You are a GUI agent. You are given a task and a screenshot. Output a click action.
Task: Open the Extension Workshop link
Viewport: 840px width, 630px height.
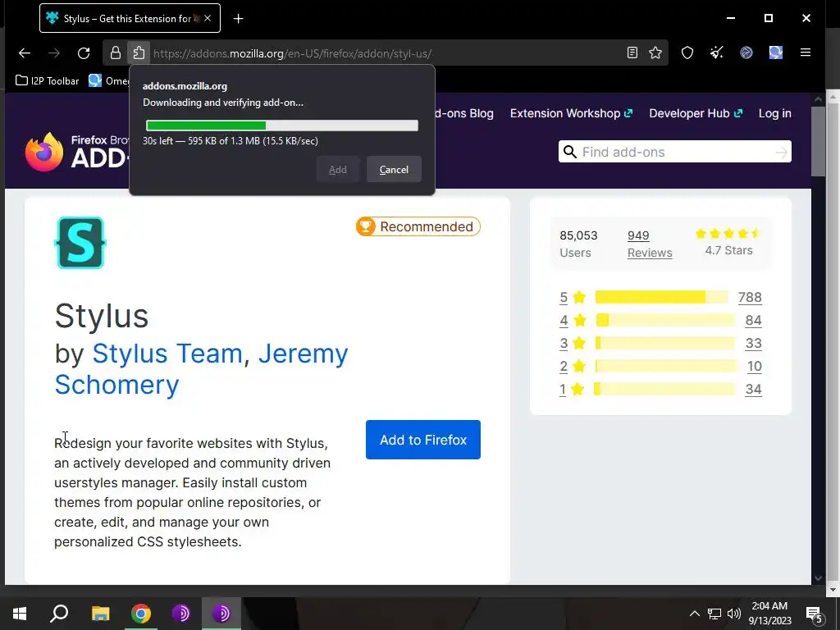(x=571, y=113)
